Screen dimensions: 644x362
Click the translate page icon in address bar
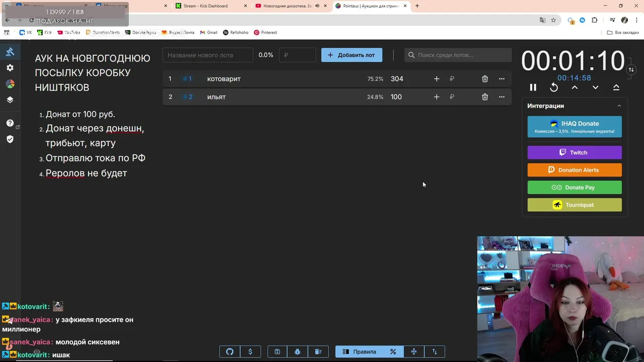542,20
